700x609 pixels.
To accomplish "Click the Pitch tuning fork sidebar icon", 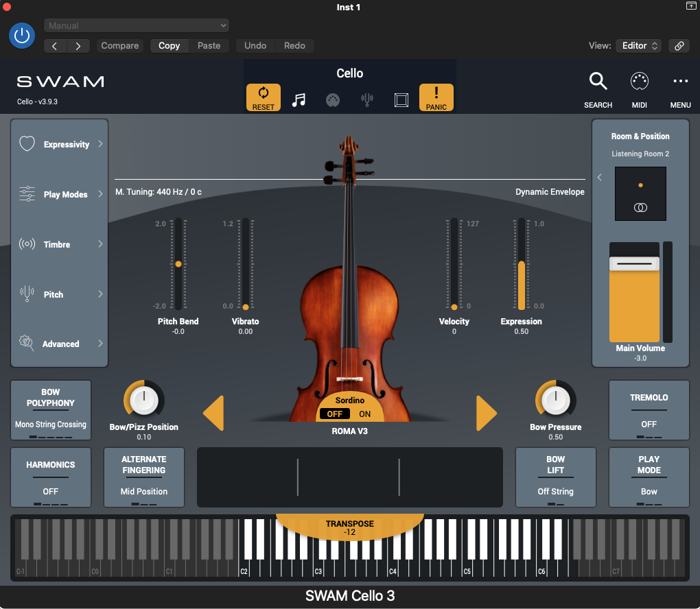I will (x=27, y=294).
